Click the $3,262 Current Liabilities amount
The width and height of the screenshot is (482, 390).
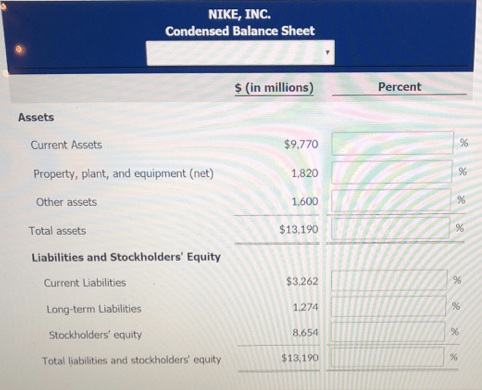(302, 281)
